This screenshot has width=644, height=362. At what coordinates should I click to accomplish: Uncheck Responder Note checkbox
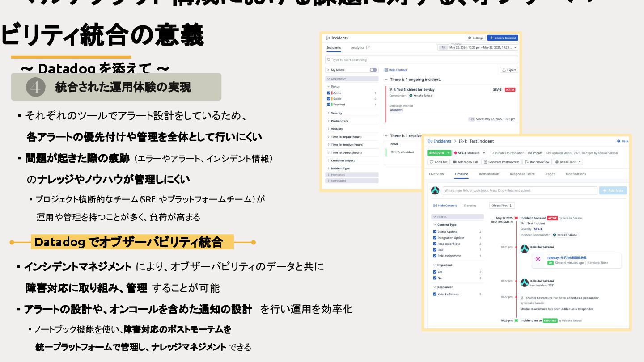[435, 244]
